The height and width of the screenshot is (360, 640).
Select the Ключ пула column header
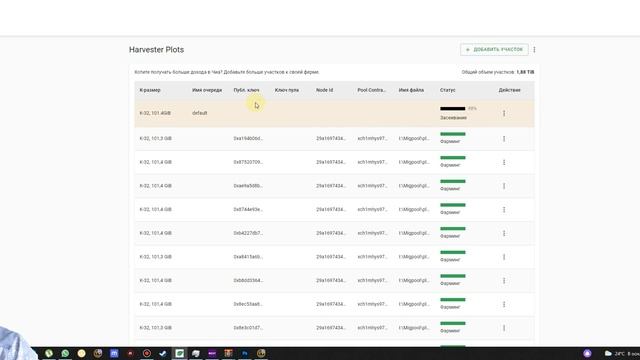(287, 90)
